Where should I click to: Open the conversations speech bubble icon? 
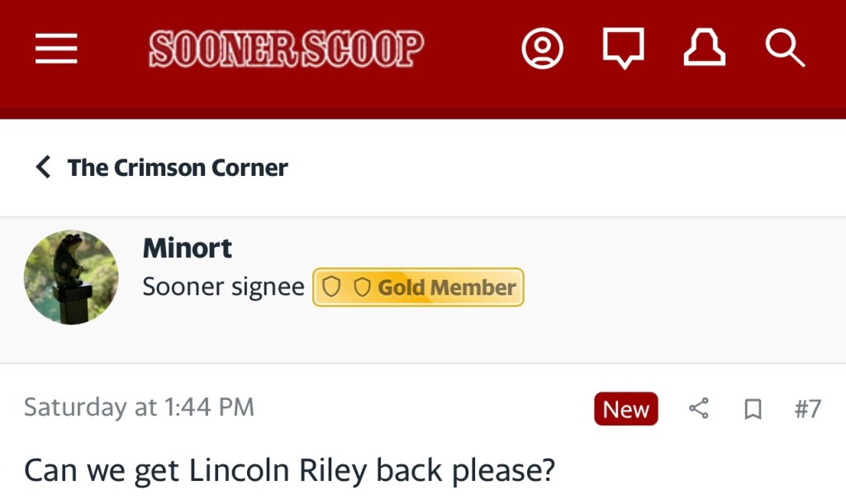click(x=623, y=50)
